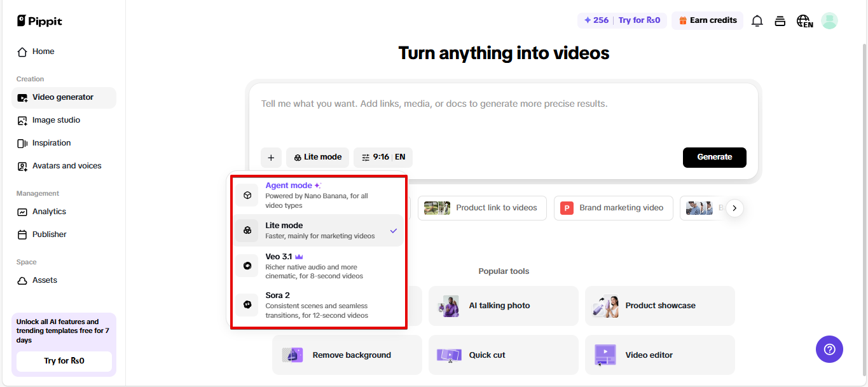Viewport: 868px width, 387px height.
Task: Go to Image studio in sidebar
Action: [x=56, y=120]
